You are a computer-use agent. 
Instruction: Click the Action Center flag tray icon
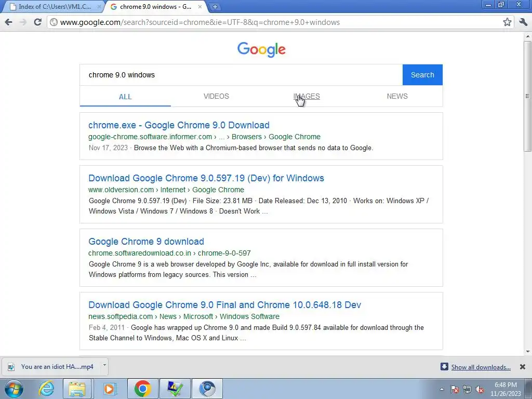click(x=455, y=389)
